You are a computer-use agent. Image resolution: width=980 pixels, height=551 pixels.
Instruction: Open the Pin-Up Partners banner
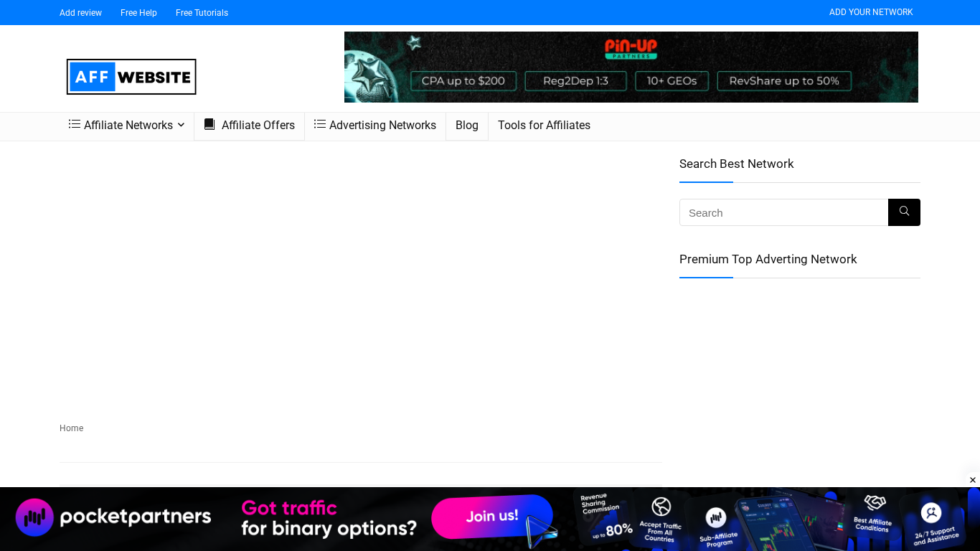631,67
